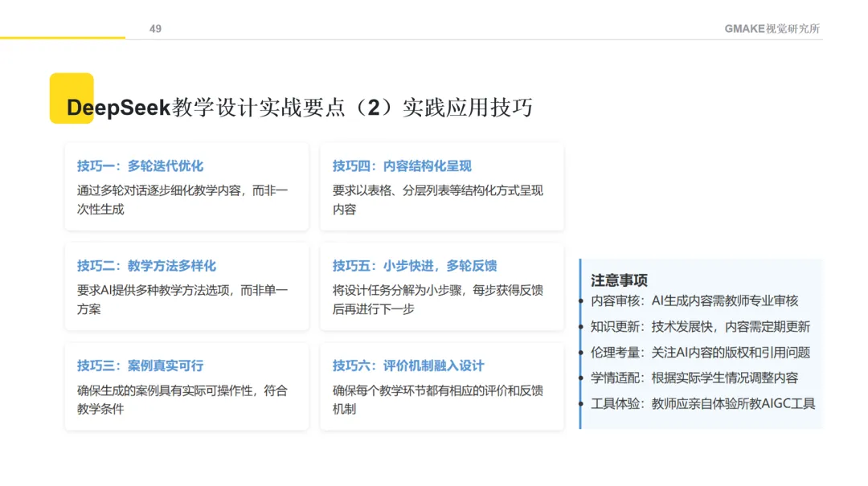This screenshot has height=486, width=868.
Task: Select heading 技巧三：案例真实可行
Action: click(x=140, y=366)
